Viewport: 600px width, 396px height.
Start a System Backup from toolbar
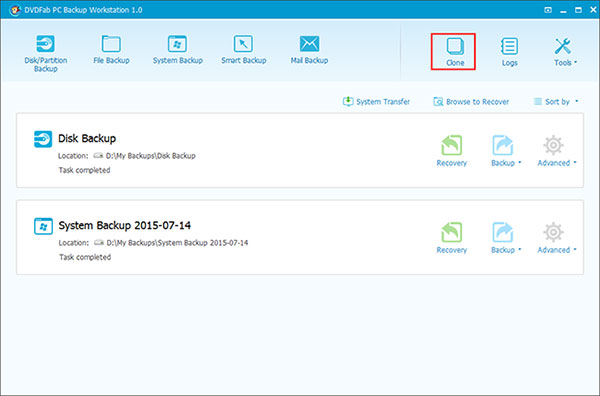(178, 50)
